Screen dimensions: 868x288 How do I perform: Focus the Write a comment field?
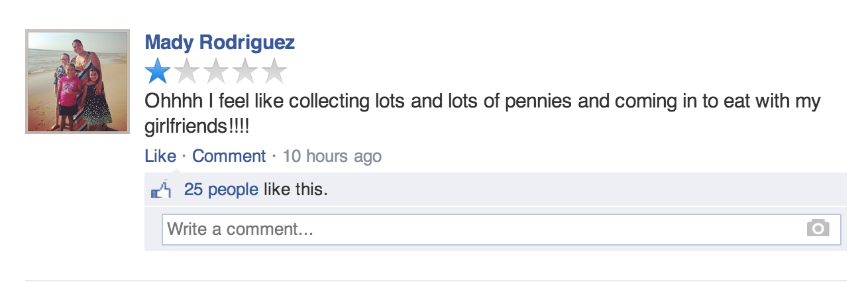click(502, 230)
